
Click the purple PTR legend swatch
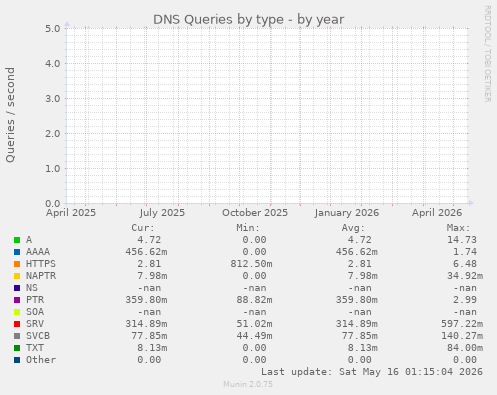pos(17,300)
